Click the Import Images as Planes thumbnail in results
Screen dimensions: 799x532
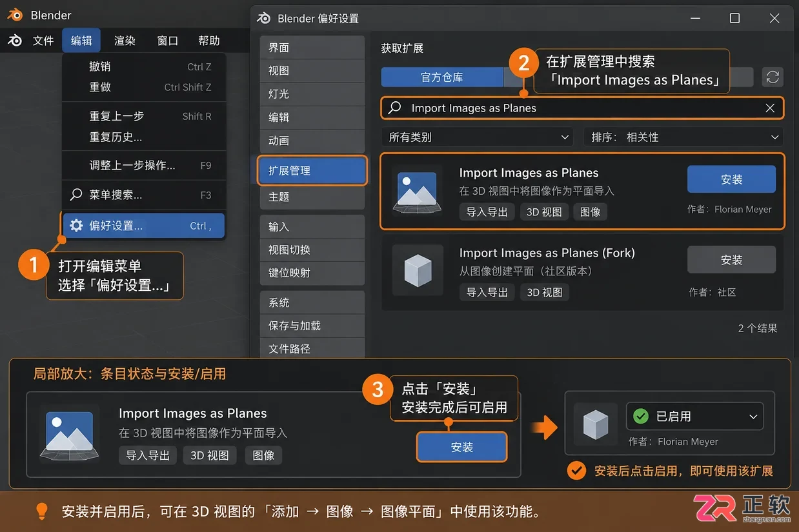(418, 191)
